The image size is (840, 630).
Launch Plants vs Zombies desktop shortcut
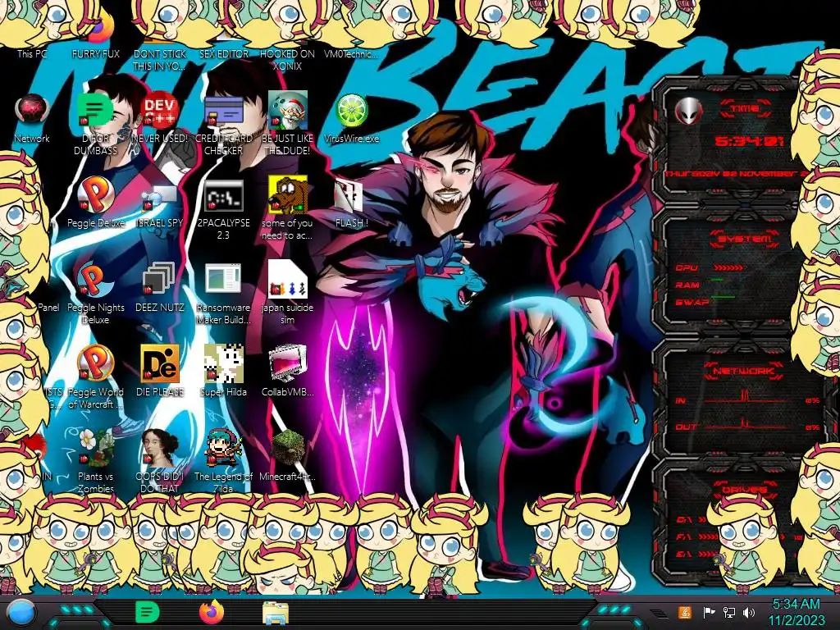click(95, 448)
